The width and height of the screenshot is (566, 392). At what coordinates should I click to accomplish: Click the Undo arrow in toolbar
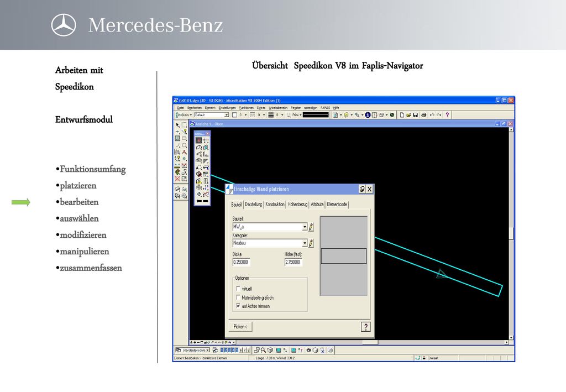pos(432,115)
